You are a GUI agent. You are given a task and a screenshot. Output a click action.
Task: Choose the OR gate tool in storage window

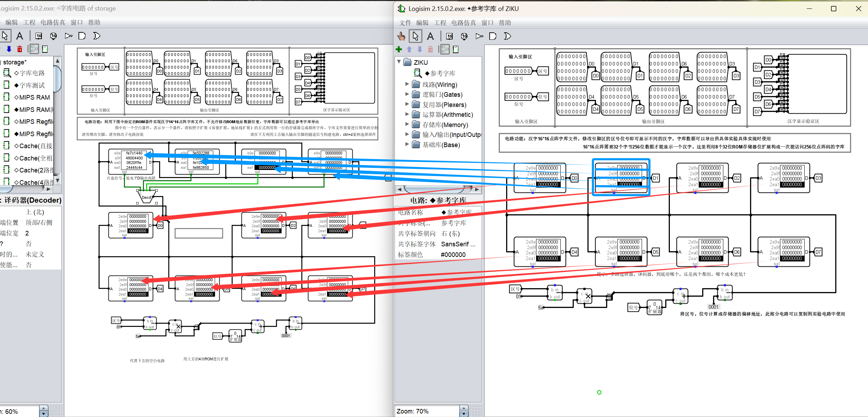pos(96,36)
